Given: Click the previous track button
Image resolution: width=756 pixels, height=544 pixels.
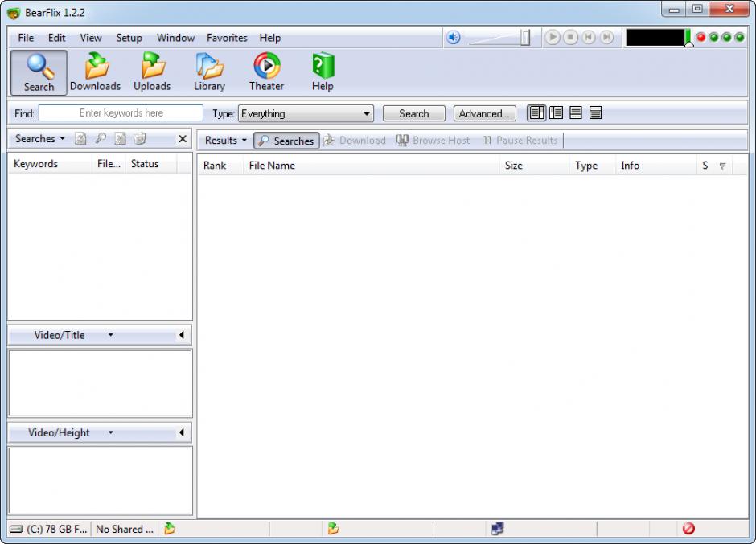Looking at the screenshot, I should click(x=588, y=37).
